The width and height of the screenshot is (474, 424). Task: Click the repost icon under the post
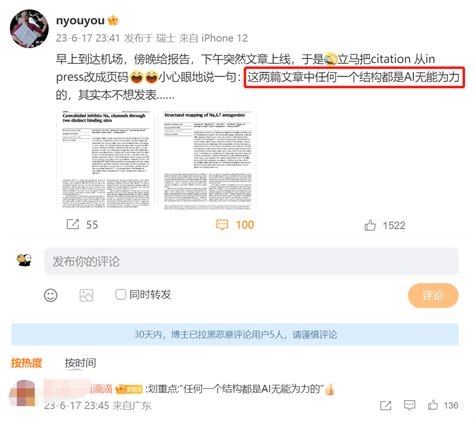(x=73, y=224)
